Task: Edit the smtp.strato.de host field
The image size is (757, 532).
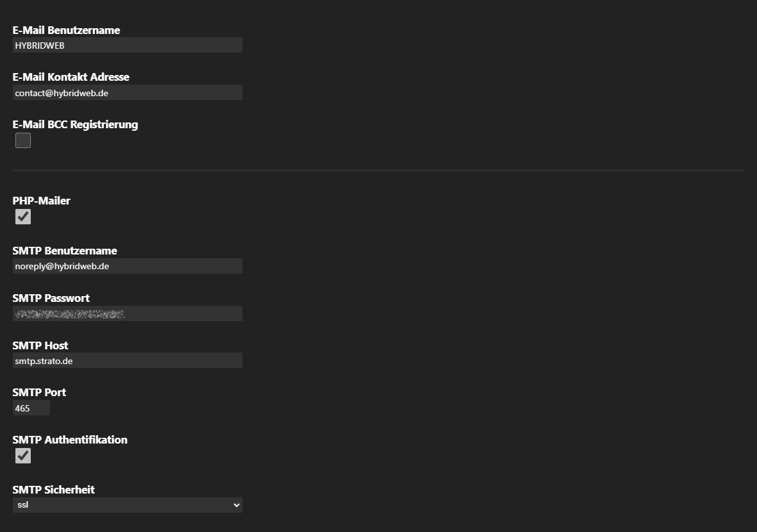Action: (x=128, y=360)
